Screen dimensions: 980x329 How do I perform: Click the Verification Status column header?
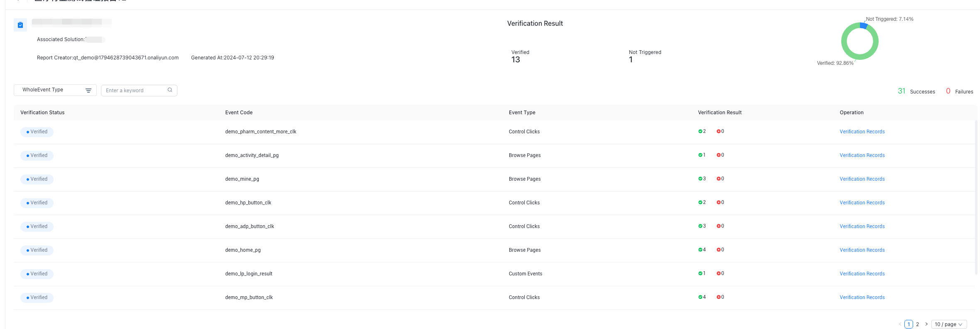click(42, 113)
